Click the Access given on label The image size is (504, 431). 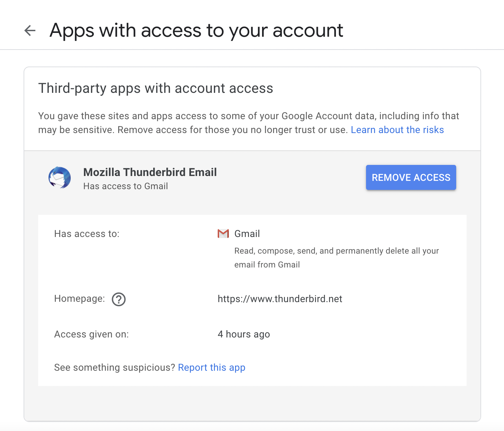(92, 334)
